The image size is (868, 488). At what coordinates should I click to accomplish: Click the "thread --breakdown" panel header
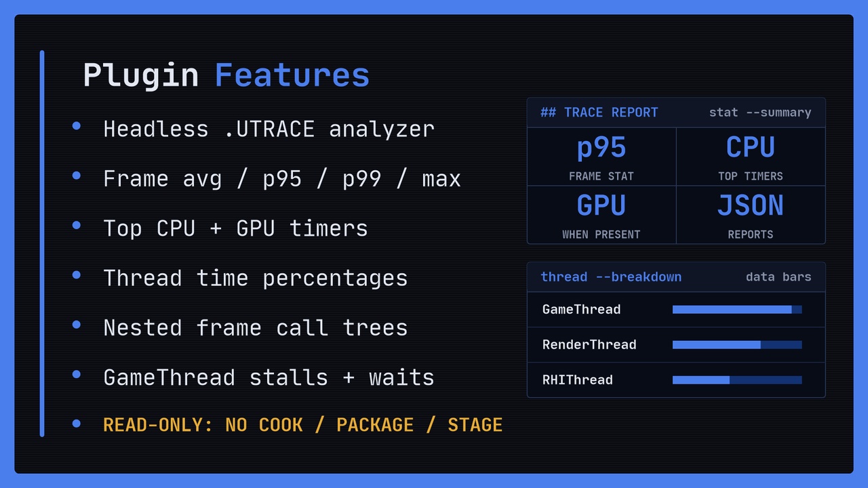point(611,277)
